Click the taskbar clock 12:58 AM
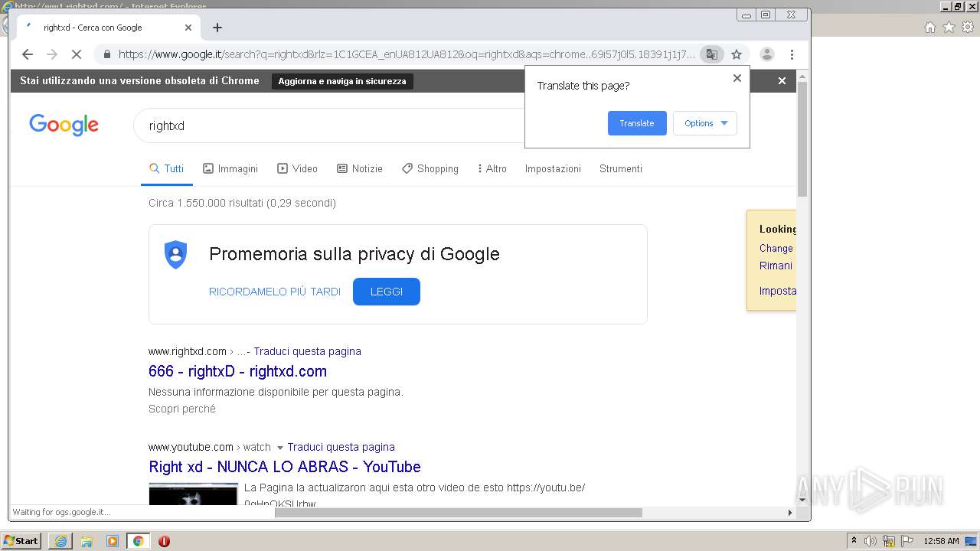Image resolution: width=980 pixels, height=551 pixels. [x=941, y=541]
